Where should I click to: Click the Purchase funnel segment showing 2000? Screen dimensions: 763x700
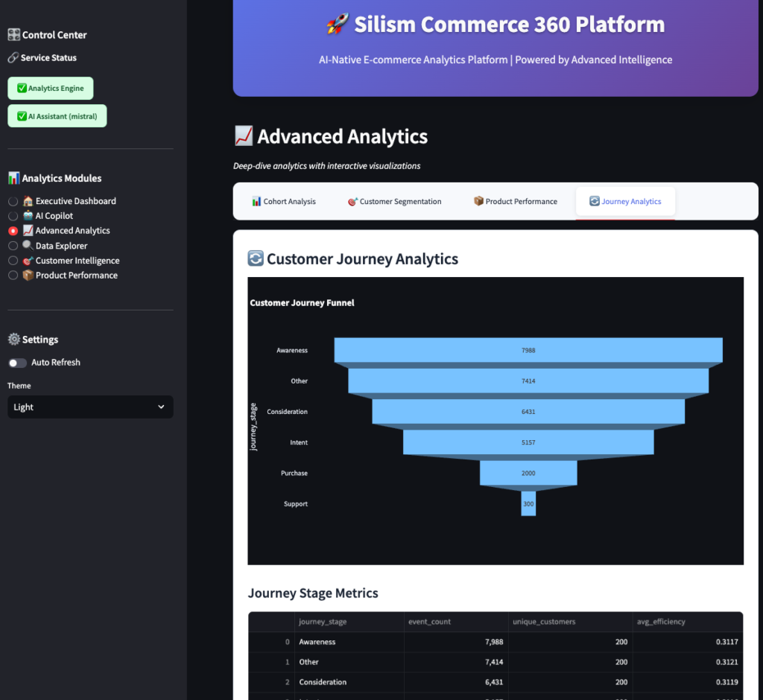point(528,473)
